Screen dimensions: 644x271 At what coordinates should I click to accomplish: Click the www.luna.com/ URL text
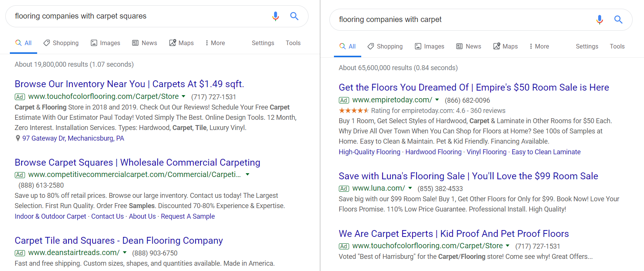click(x=379, y=188)
